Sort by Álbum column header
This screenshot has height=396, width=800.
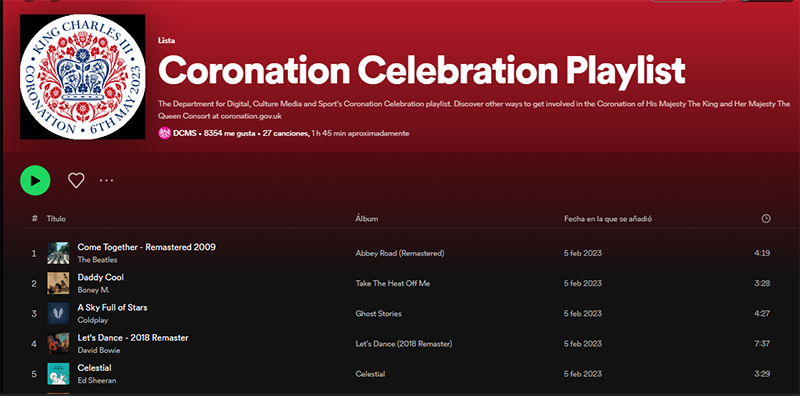point(367,218)
